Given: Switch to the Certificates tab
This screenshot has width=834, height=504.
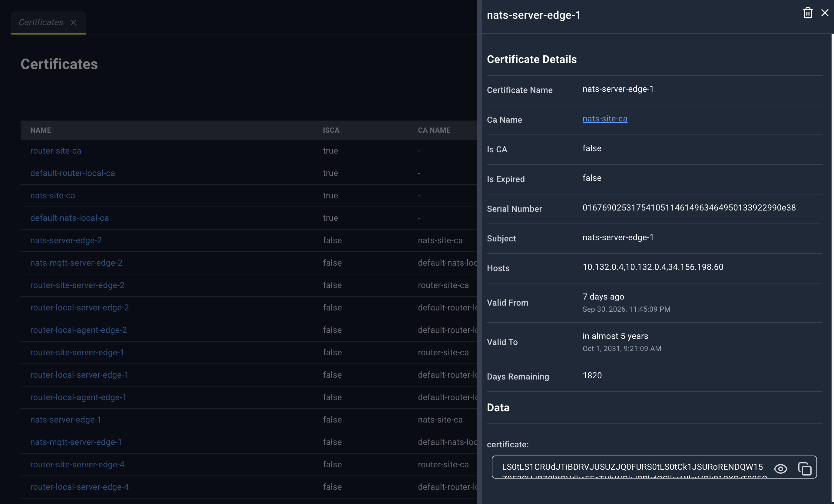Looking at the screenshot, I should pyautogui.click(x=41, y=22).
